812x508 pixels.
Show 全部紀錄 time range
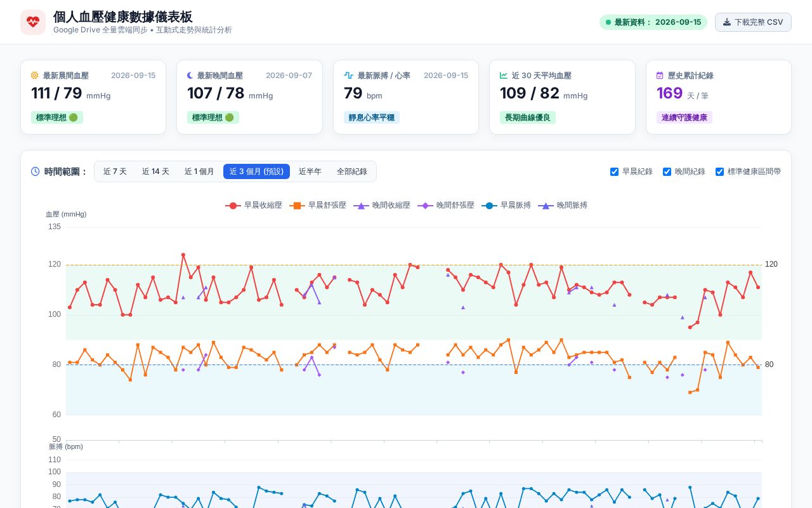point(352,171)
